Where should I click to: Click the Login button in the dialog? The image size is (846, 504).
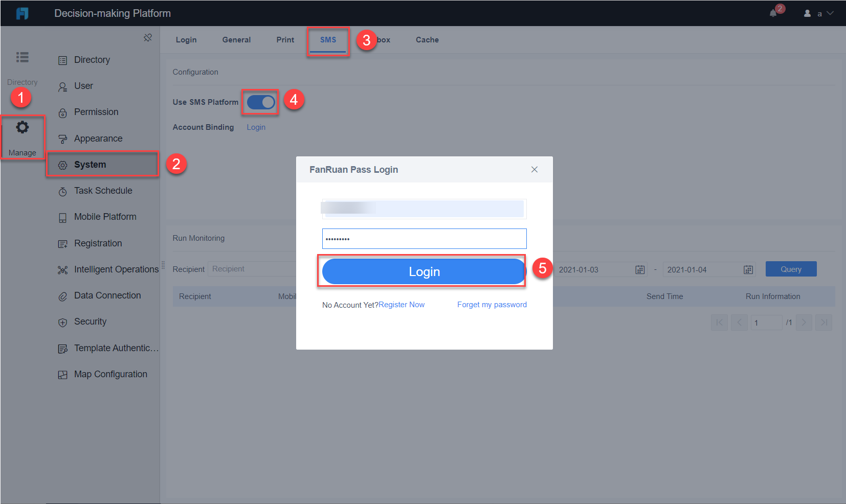pyautogui.click(x=424, y=271)
